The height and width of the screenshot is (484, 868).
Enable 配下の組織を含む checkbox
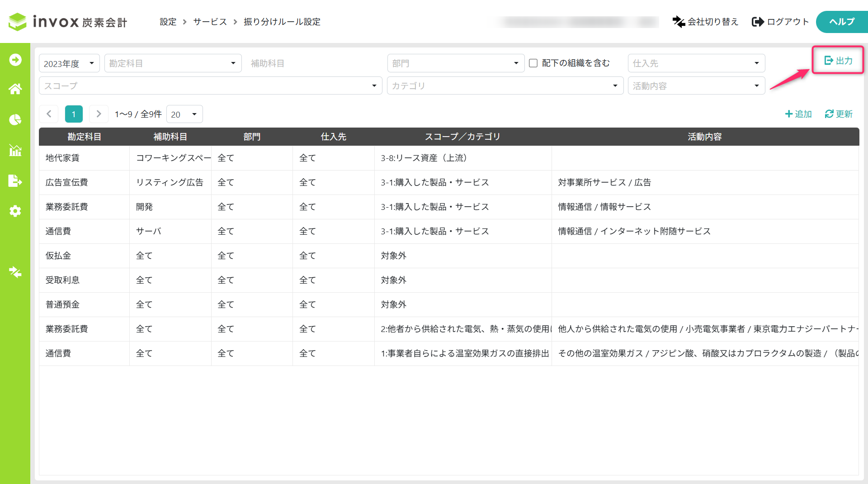(x=533, y=63)
